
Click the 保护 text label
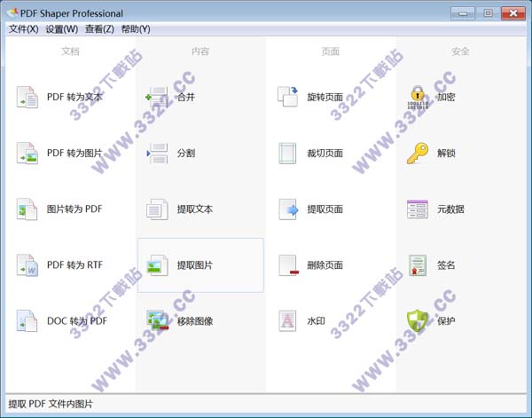coord(446,321)
